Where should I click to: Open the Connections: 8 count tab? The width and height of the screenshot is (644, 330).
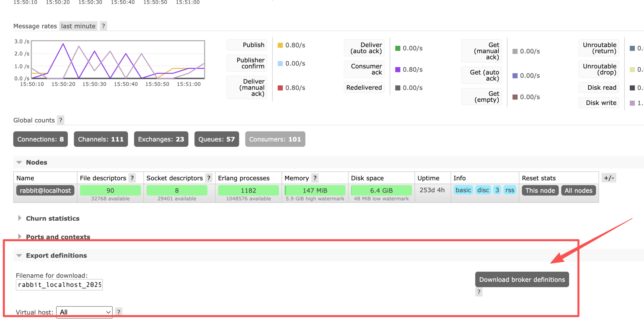[x=40, y=139]
